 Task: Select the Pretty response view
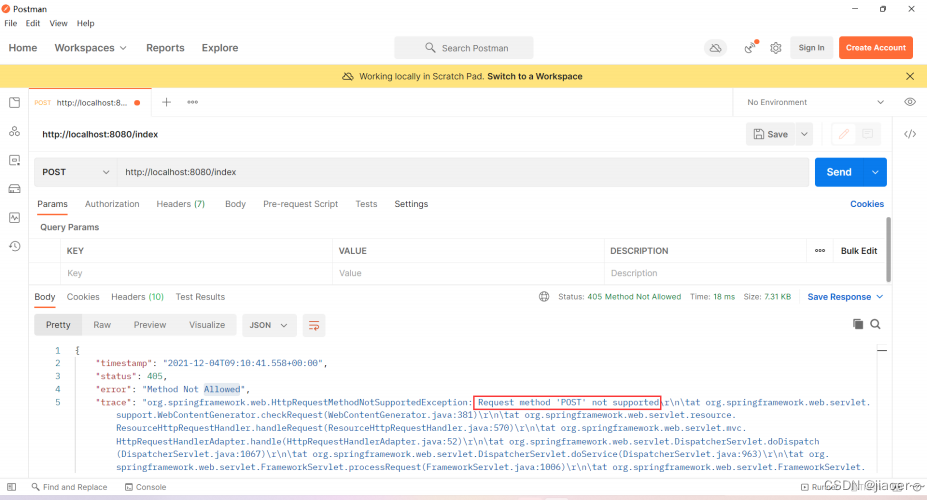tap(58, 326)
